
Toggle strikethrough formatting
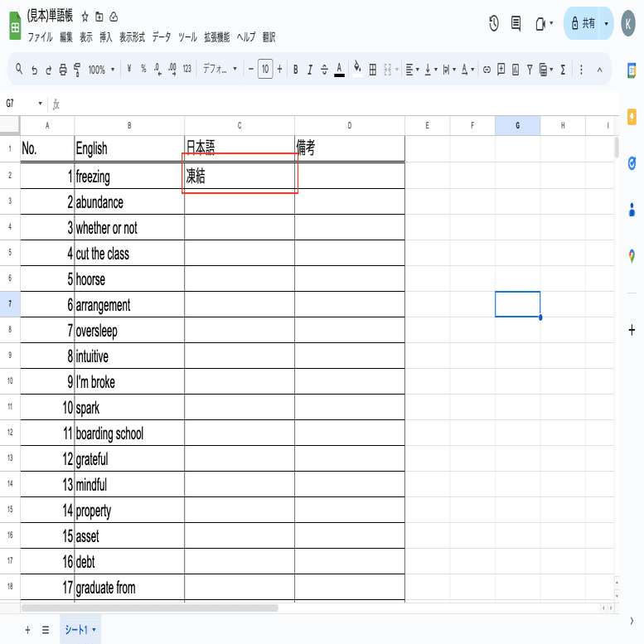click(x=324, y=70)
